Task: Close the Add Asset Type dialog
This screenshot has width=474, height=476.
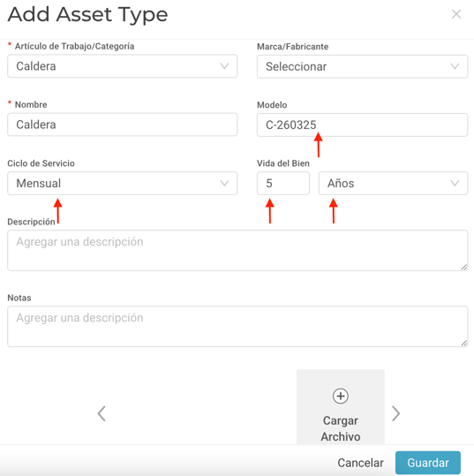Action: coord(456,14)
